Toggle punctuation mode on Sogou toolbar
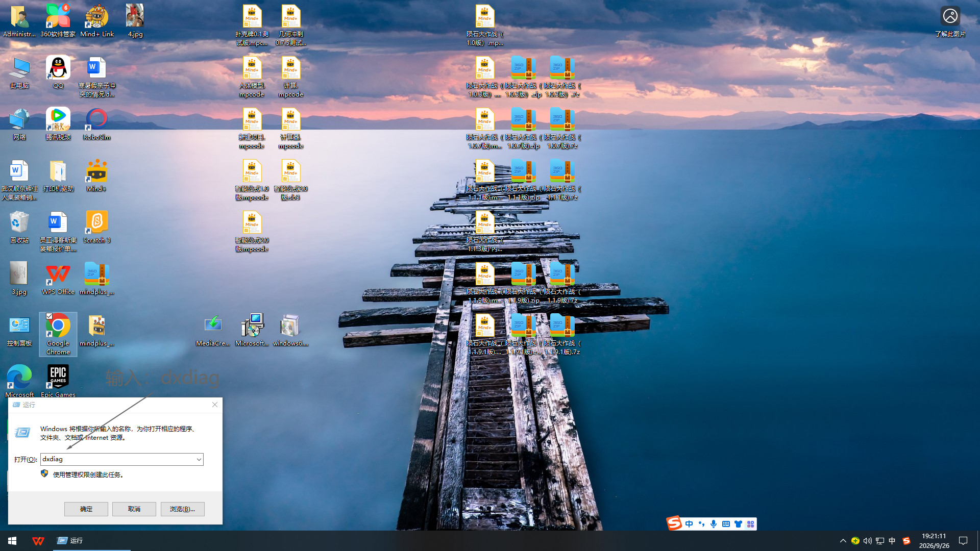This screenshot has height=551, width=980. point(701,524)
